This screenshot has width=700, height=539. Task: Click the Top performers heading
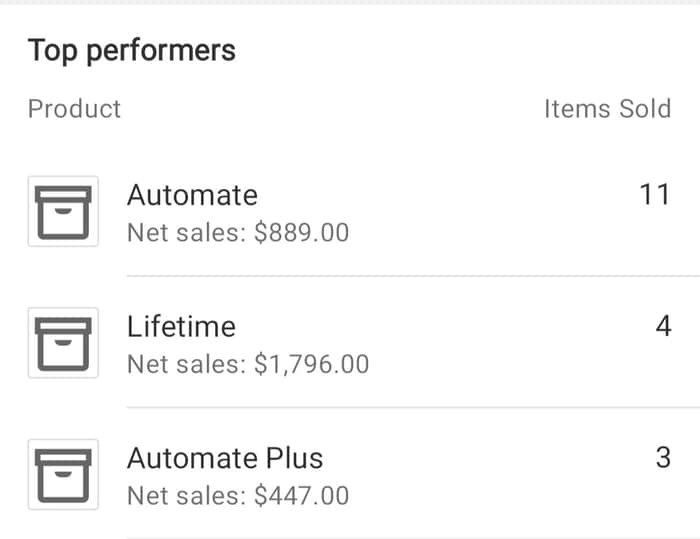132,50
